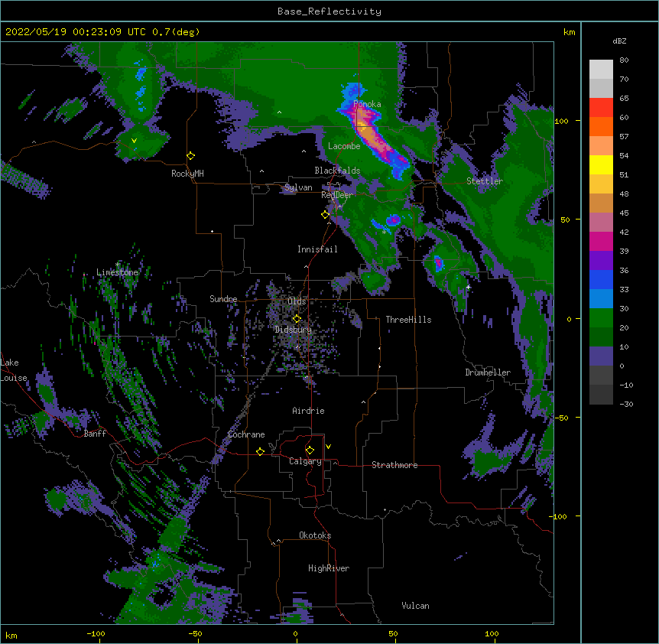Click the km label beside the timestamp row
The height and width of the screenshot is (644, 659).
(569, 32)
